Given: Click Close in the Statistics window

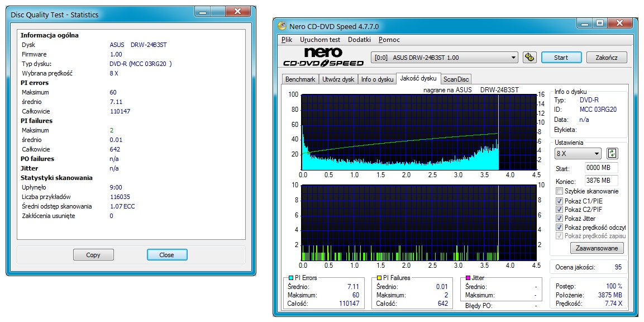Looking at the screenshot, I should tap(167, 255).
